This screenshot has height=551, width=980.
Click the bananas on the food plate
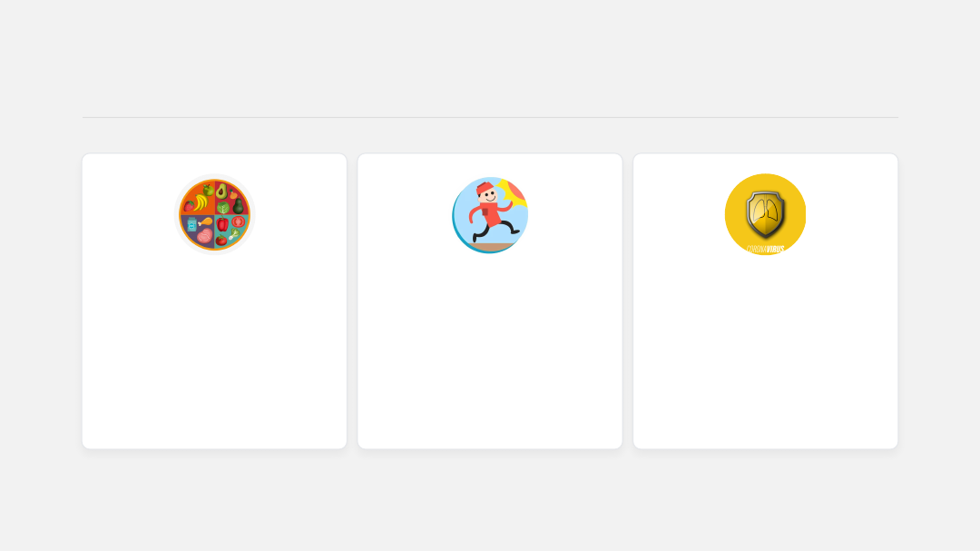(x=200, y=202)
